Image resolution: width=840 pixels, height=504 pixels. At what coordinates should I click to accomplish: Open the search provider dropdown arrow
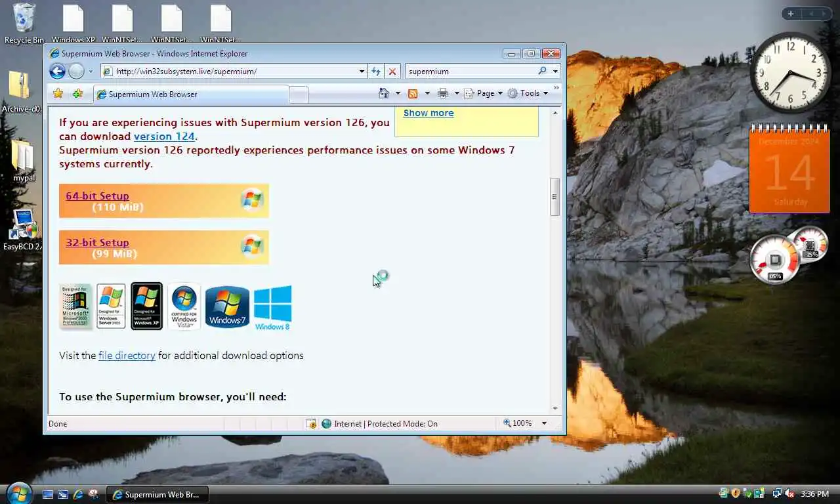[x=555, y=72]
